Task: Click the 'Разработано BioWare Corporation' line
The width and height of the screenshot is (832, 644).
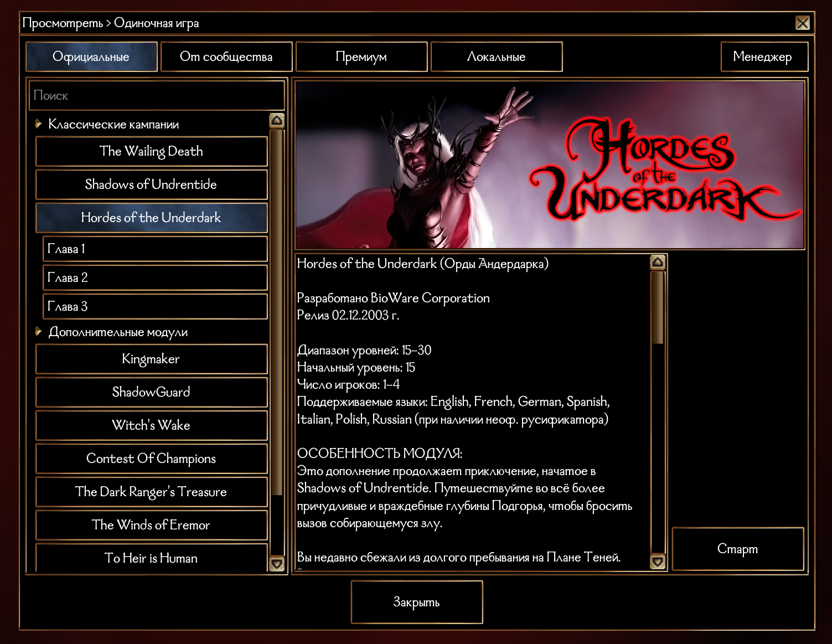Action: [x=394, y=298]
